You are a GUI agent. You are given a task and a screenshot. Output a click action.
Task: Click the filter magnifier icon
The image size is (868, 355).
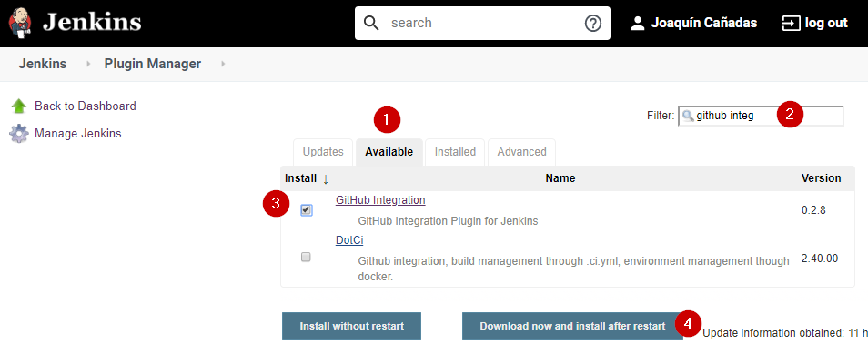coord(687,117)
